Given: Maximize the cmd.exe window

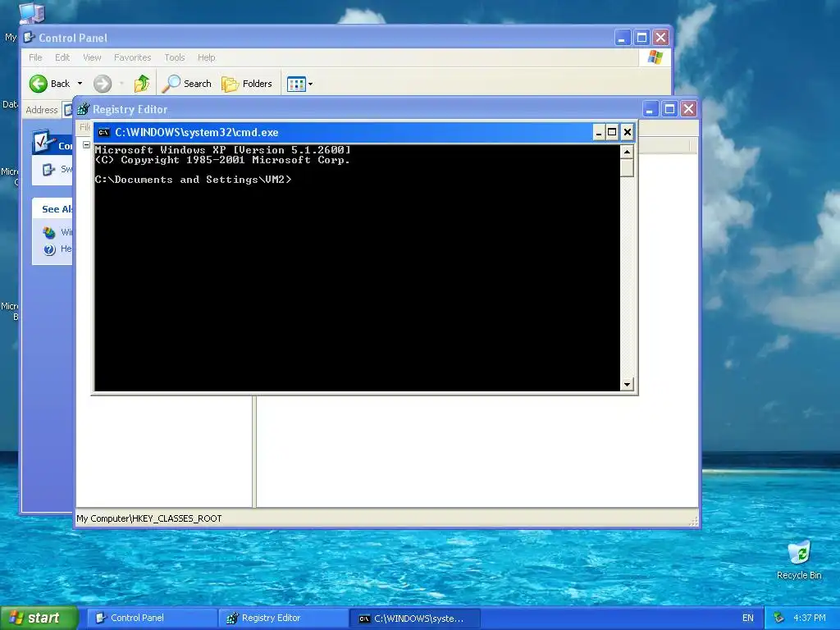Looking at the screenshot, I should coord(612,132).
